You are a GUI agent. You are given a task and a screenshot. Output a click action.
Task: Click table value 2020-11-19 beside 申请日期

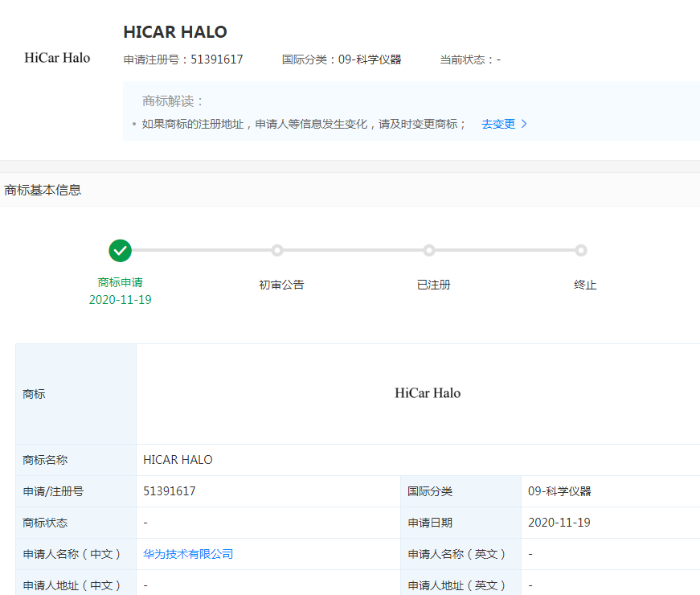[x=559, y=523]
